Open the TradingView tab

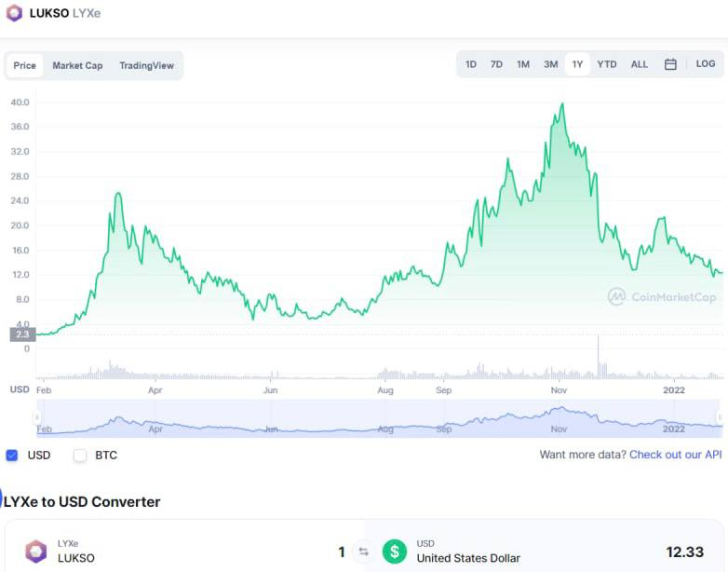tap(146, 65)
